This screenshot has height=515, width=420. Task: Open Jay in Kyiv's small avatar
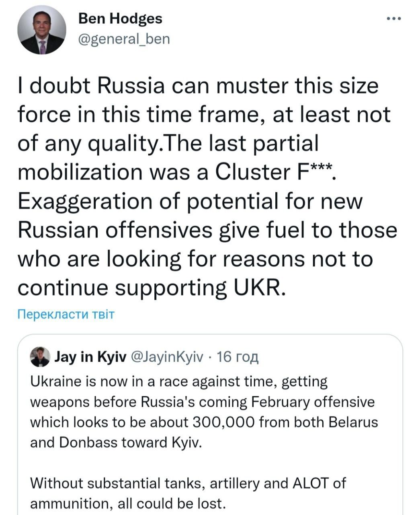coord(40,356)
